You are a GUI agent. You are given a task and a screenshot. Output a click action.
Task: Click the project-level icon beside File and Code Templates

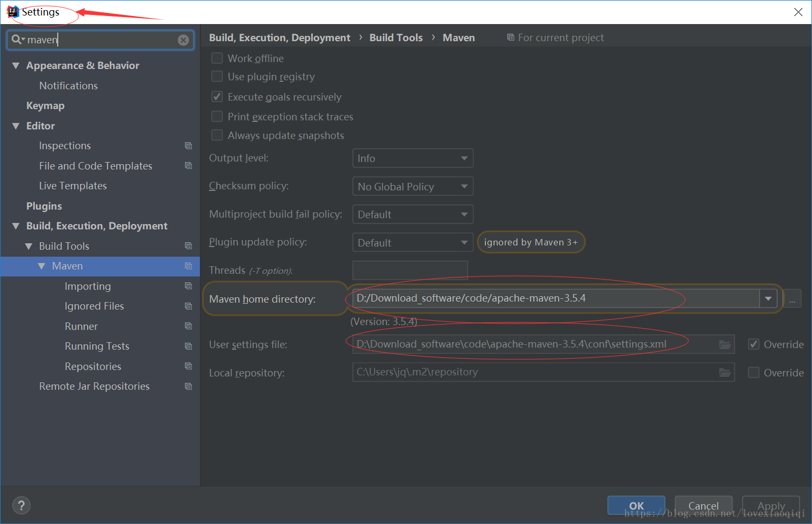click(188, 166)
